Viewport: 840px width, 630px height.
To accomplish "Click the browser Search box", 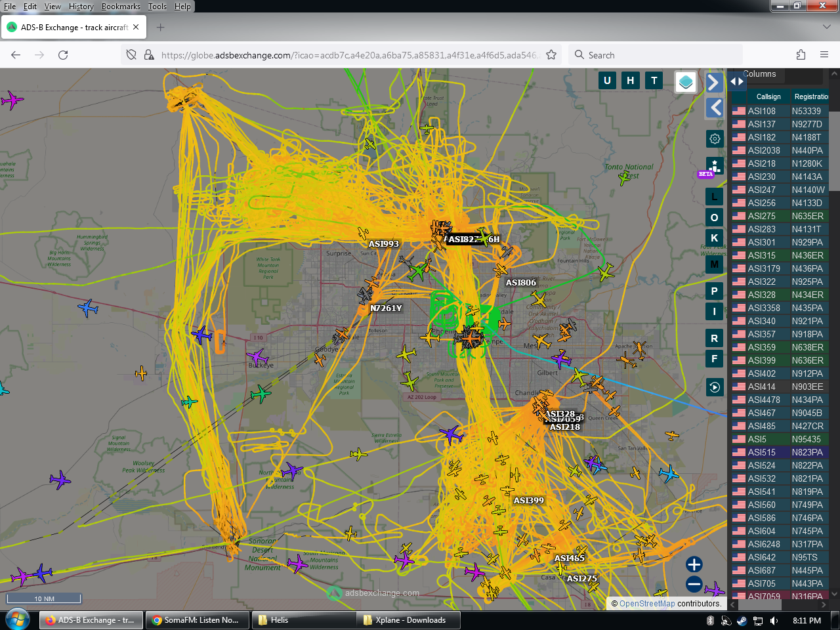I will click(x=656, y=55).
